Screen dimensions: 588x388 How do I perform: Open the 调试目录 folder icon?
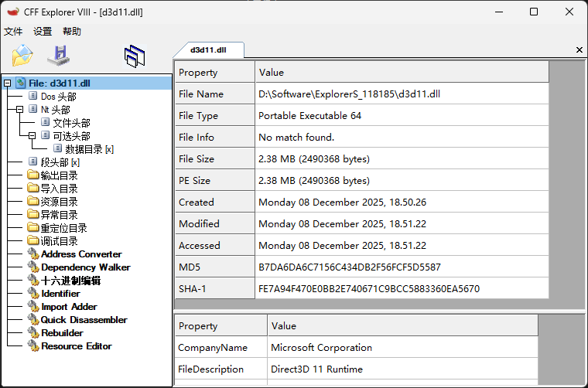[x=33, y=240]
